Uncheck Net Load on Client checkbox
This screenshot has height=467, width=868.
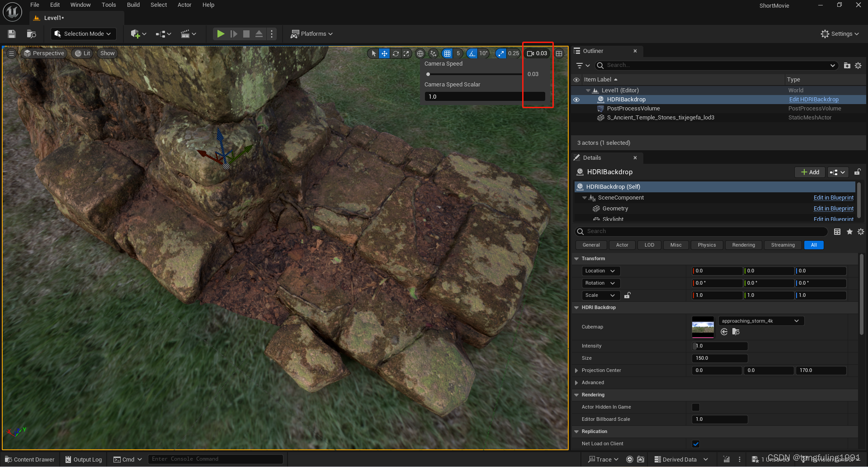(696, 444)
